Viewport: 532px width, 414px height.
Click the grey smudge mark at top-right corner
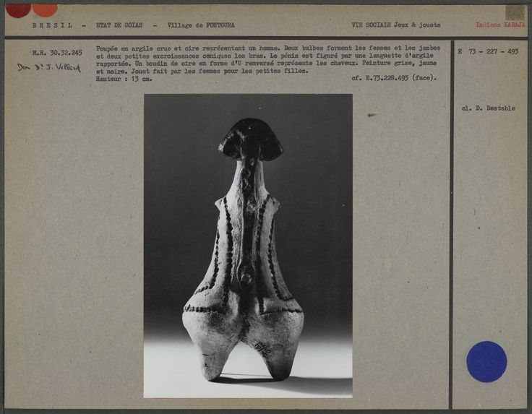point(515,12)
